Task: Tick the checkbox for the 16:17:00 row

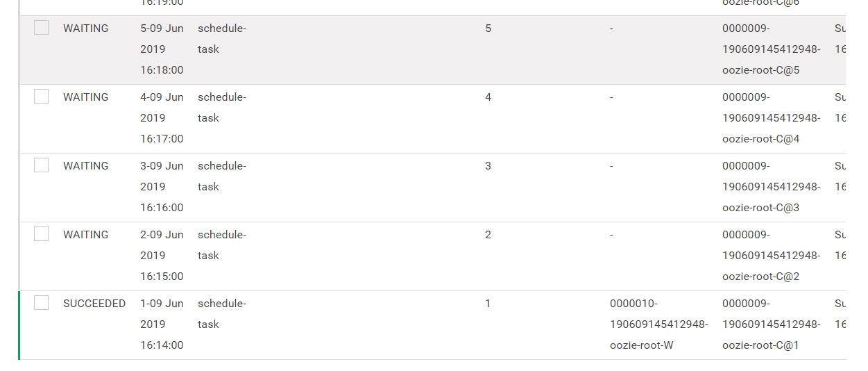Action: coord(42,97)
